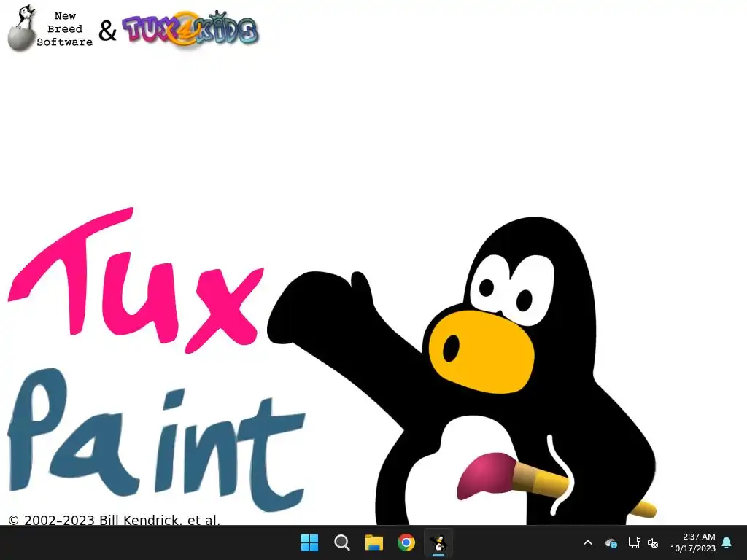This screenshot has height=560, width=747.
Task: Open the clock showing 2:37 AM
Action: tap(693, 542)
